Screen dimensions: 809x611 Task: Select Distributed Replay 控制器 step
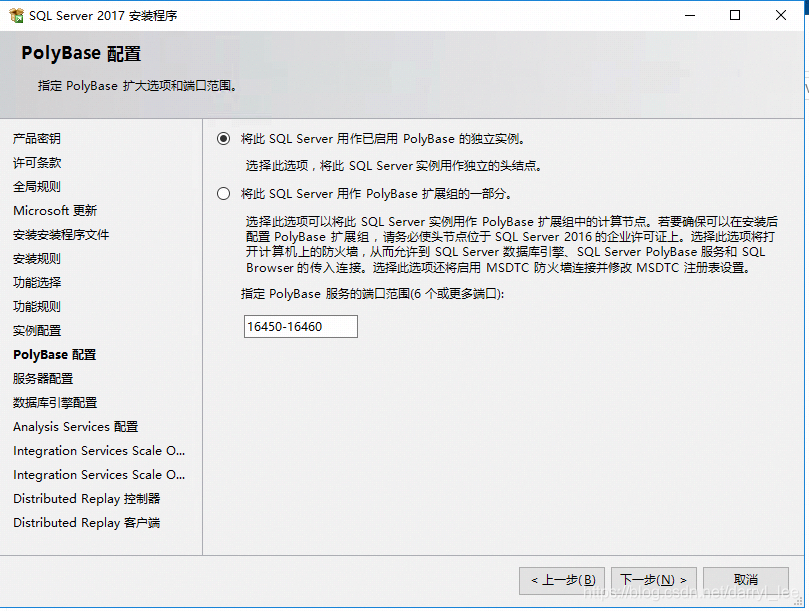coord(87,499)
